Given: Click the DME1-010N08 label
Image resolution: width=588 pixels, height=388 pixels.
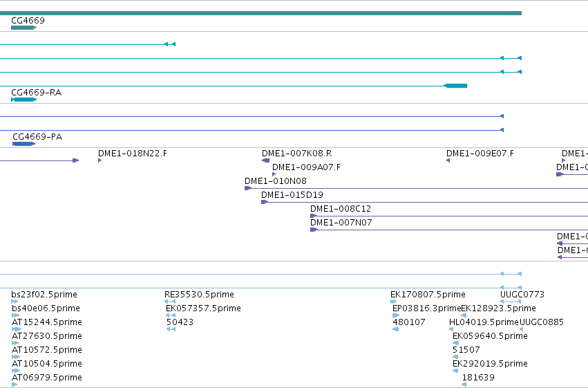Looking at the screenshot, I should coord(276,181).
